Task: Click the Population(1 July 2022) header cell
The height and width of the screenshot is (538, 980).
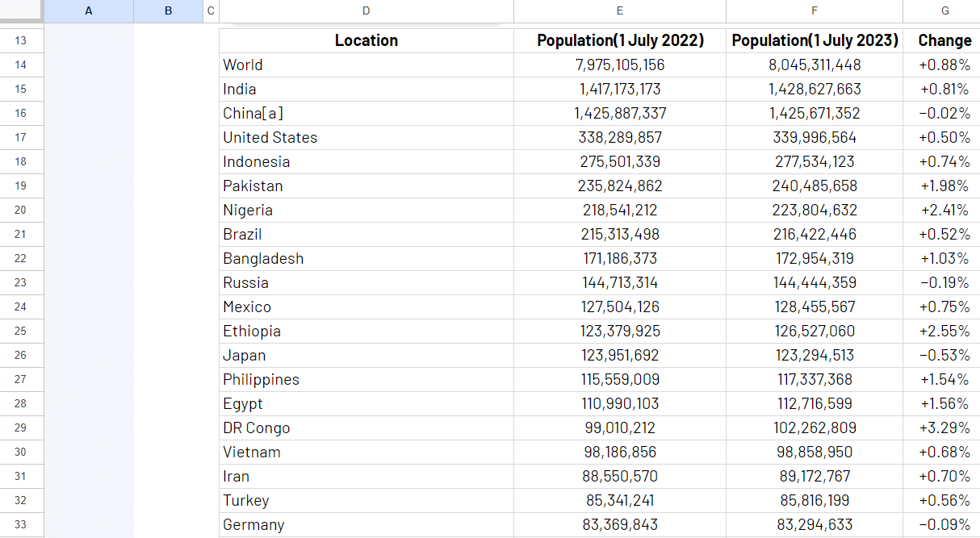Action: tap(619, 40)
